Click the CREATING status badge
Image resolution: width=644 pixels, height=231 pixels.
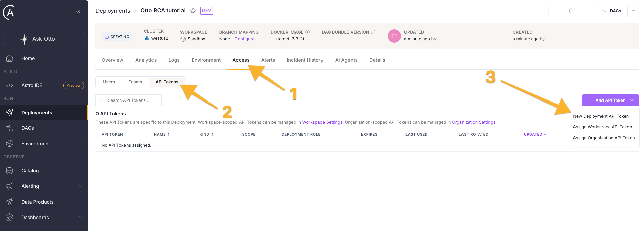tap(117, 37)
